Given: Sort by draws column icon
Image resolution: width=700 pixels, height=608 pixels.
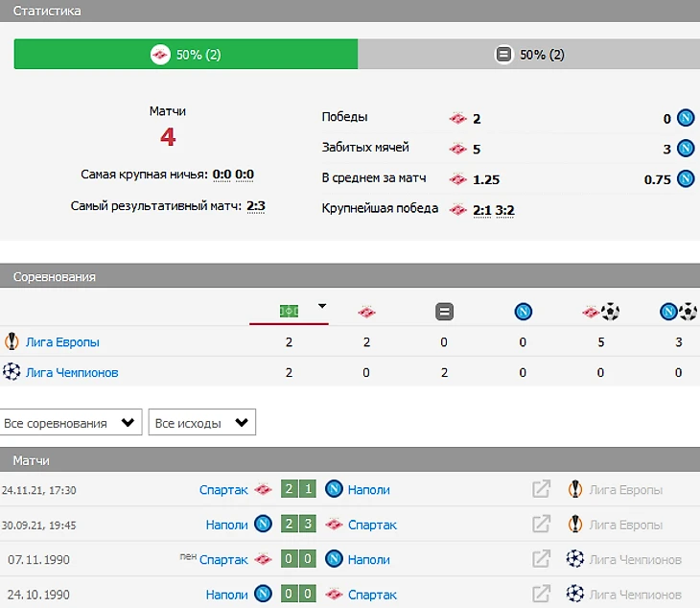Looking at the screenshot, I should 444,312.
